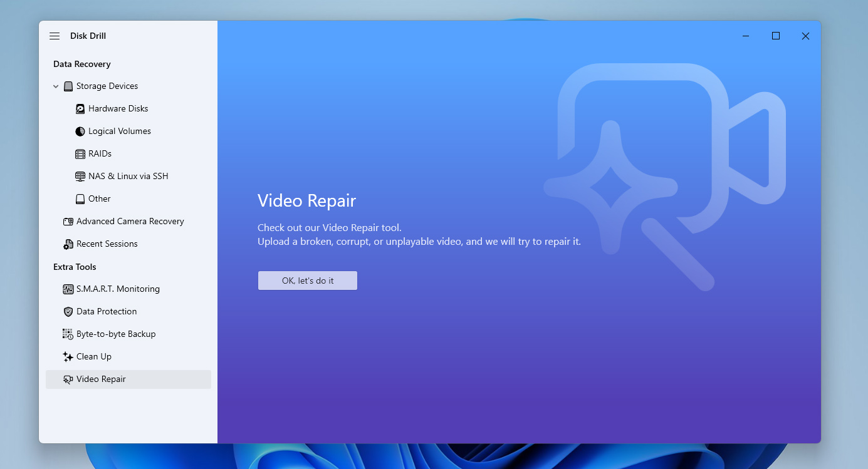868x469 pixels.
Task: Select the Video Repair camera icon
Action: [68, 379]
